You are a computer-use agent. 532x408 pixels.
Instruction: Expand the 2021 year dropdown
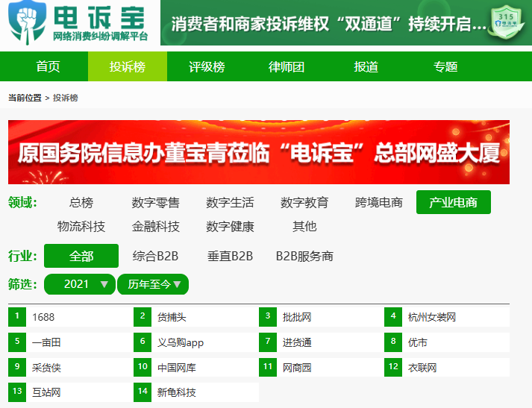[x=80, y=284]
